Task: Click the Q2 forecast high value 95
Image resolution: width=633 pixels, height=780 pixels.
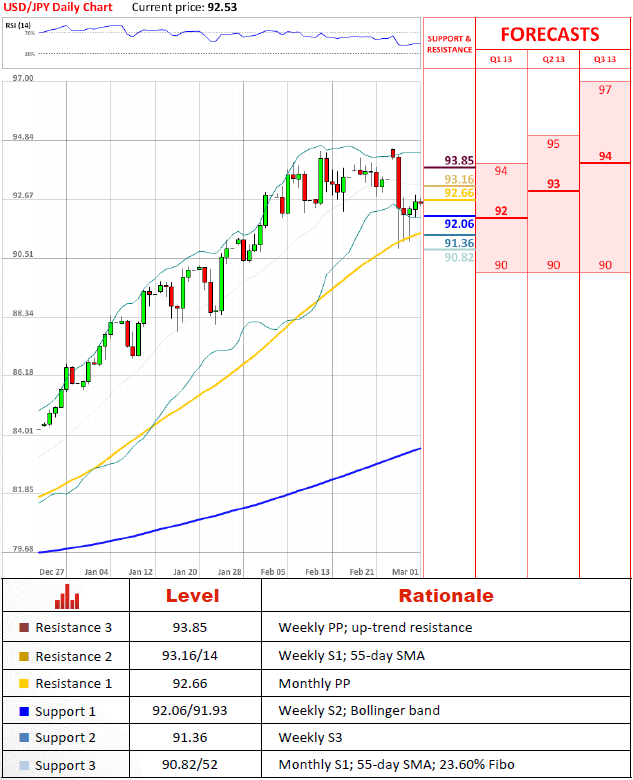Action: coord(553,144)
